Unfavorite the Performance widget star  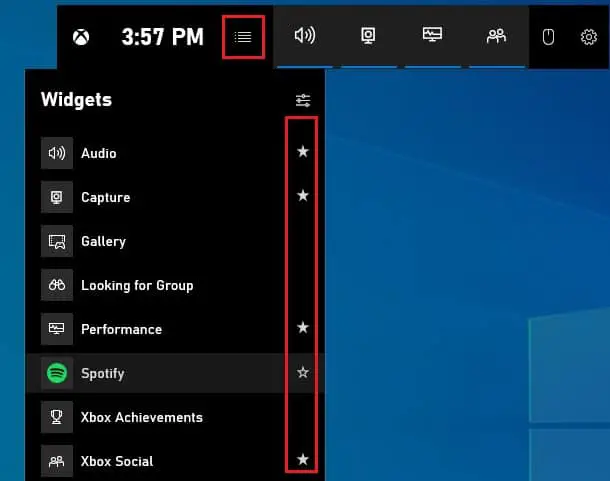(303, 327)
